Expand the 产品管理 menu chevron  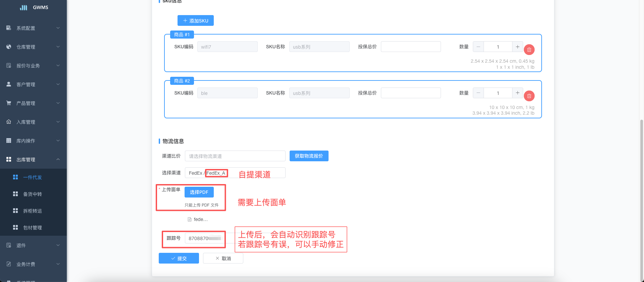58,103
